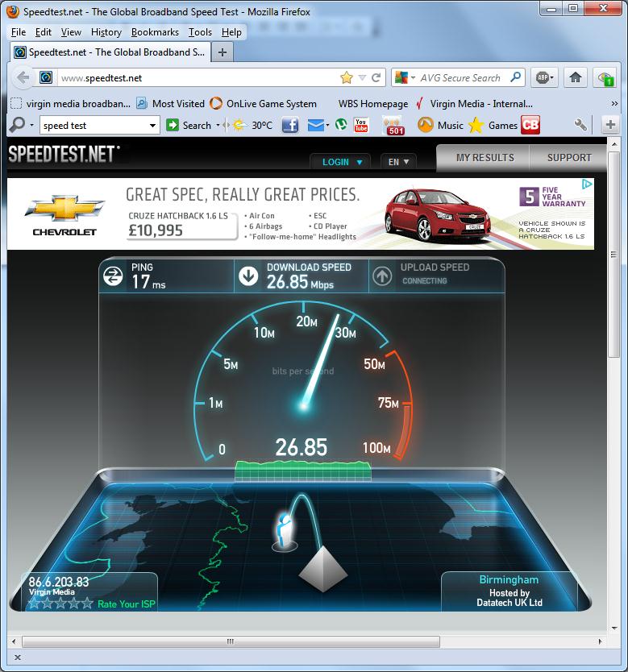Image resolution: width=628 pixels, height=672 pixels.
Task: Click the back navigation arrow
Action: pos(23,78)
